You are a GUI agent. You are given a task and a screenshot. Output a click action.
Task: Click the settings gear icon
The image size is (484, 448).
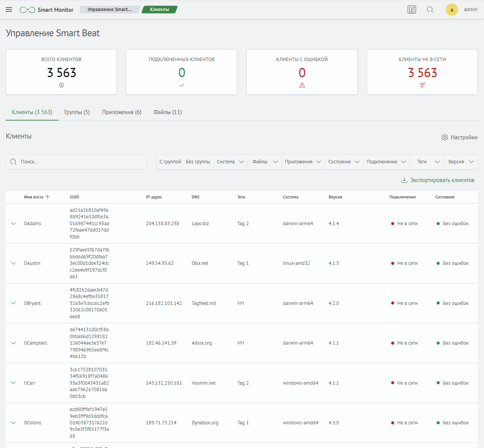click(x=445, y=137)
